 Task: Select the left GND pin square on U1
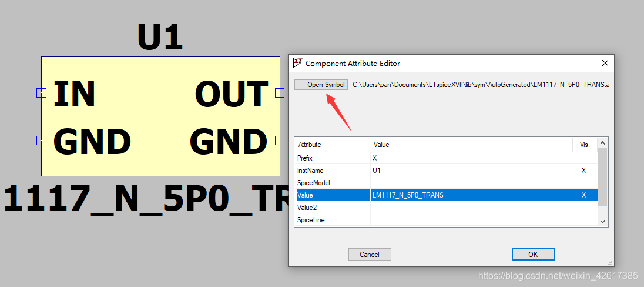(42, 141)
